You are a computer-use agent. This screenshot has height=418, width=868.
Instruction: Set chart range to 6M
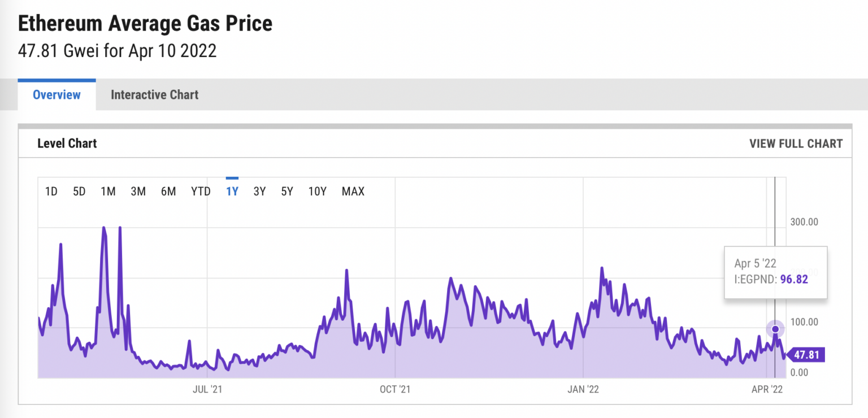tap(168, 191)
